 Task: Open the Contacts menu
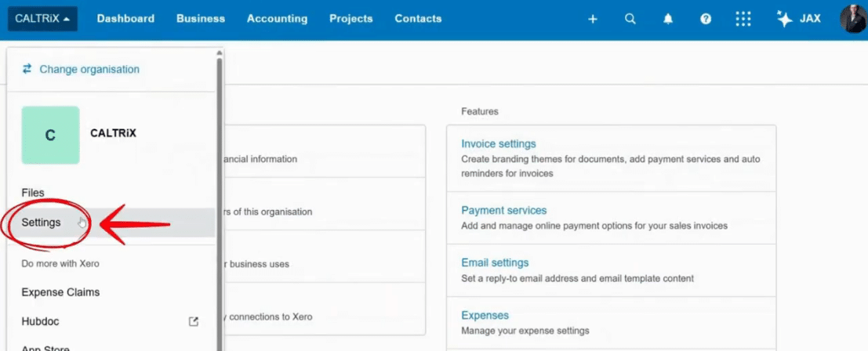click(418, 19)
